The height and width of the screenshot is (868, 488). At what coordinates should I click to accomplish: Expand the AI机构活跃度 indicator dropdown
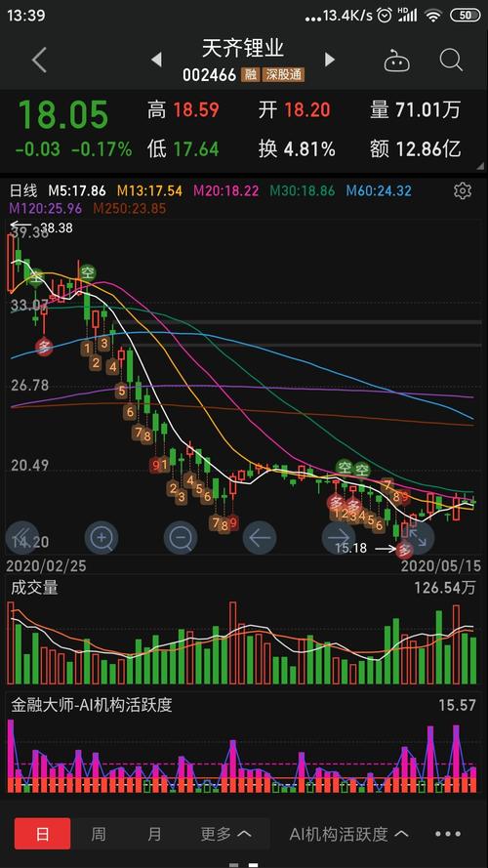349,834
